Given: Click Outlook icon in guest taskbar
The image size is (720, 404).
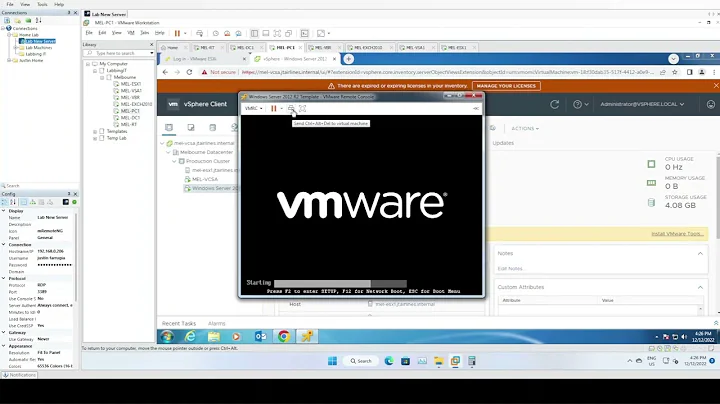Looking at the screenshot, I should (260, 337).
